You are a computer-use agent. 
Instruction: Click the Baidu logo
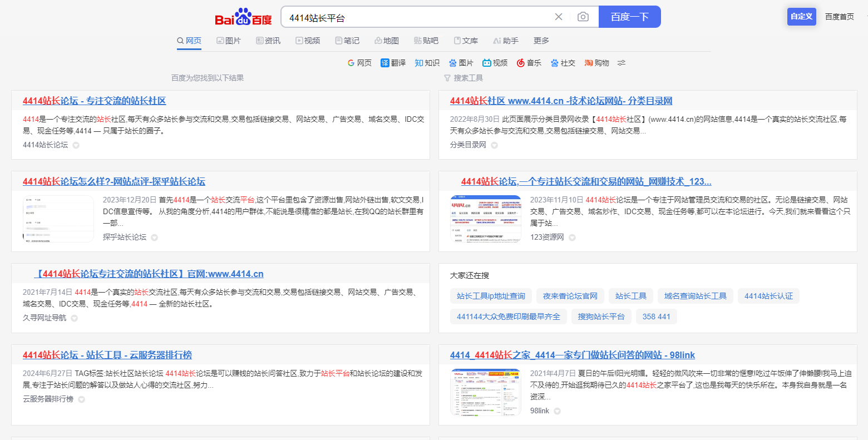[x=243, y=17]
